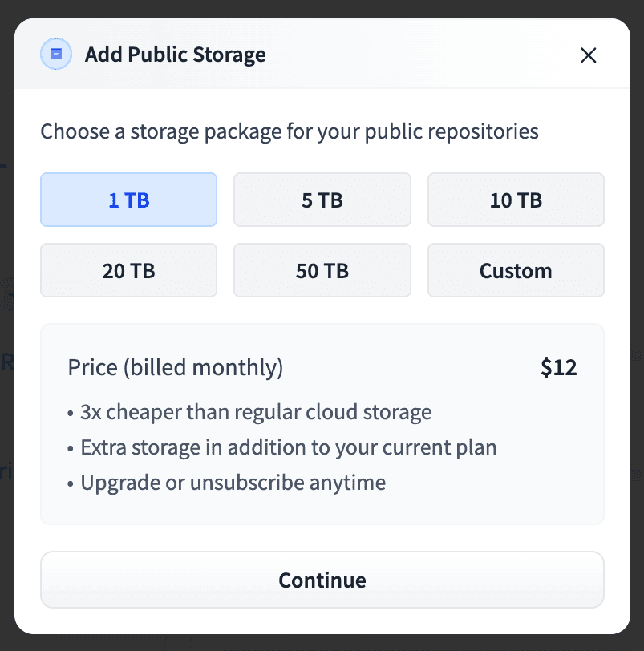Choose the 5 TB storage option

tap(322, 200)
